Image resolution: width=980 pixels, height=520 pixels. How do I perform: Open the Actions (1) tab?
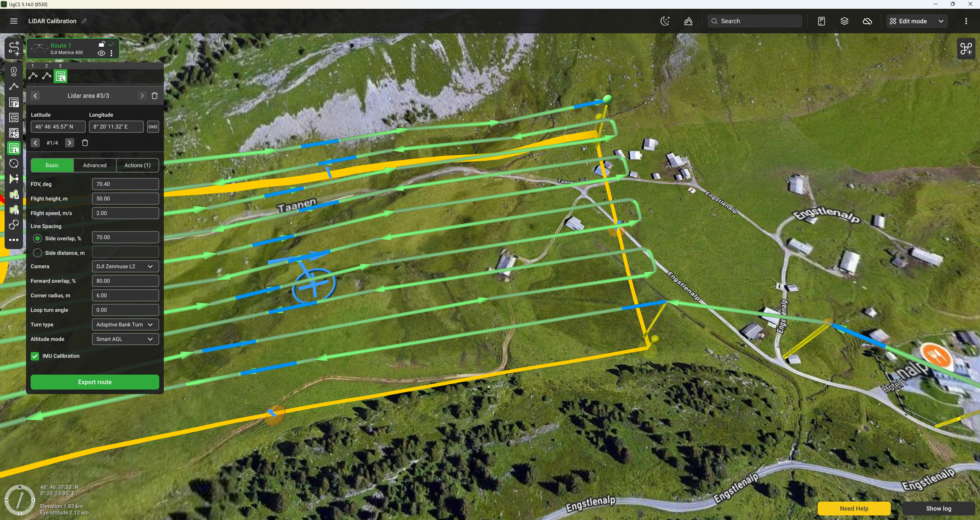coord(137,165)
